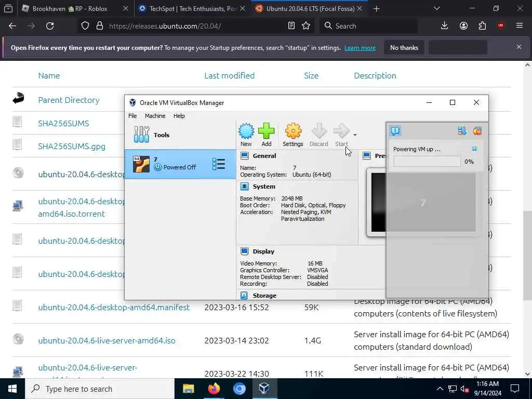This screenshot has height=399, width=532.
Task: Expand the list all tabs chevron
Action: point(437,8)
